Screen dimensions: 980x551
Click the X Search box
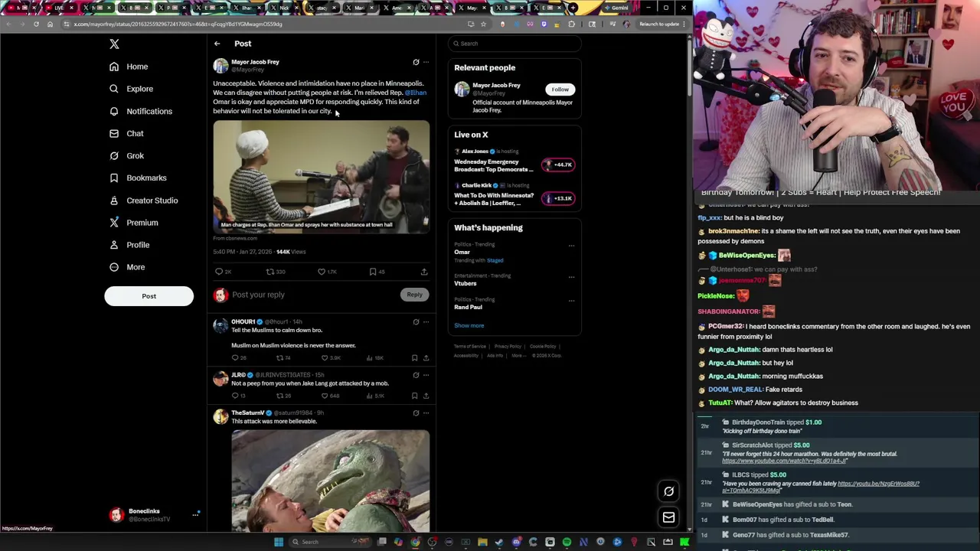514,44
